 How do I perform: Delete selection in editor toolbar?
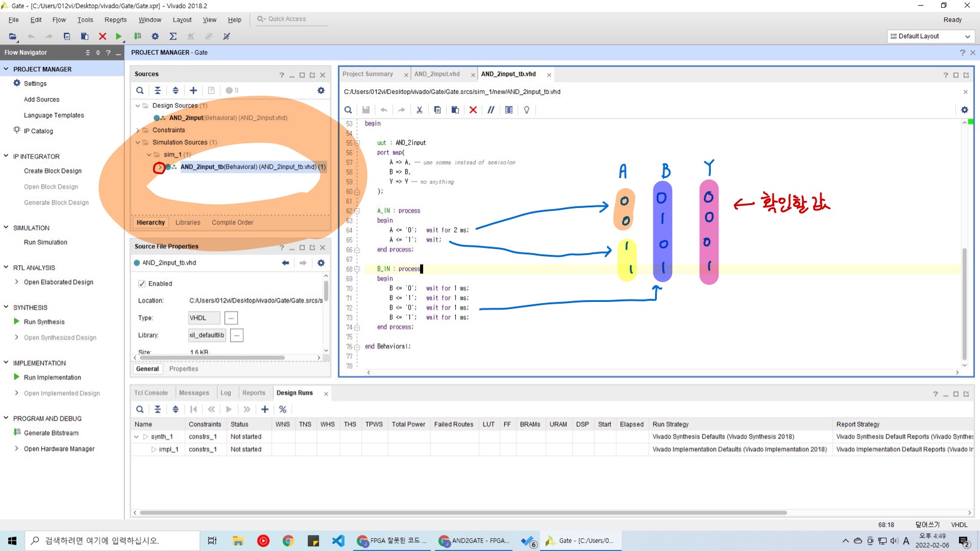(x=473, y=110)
